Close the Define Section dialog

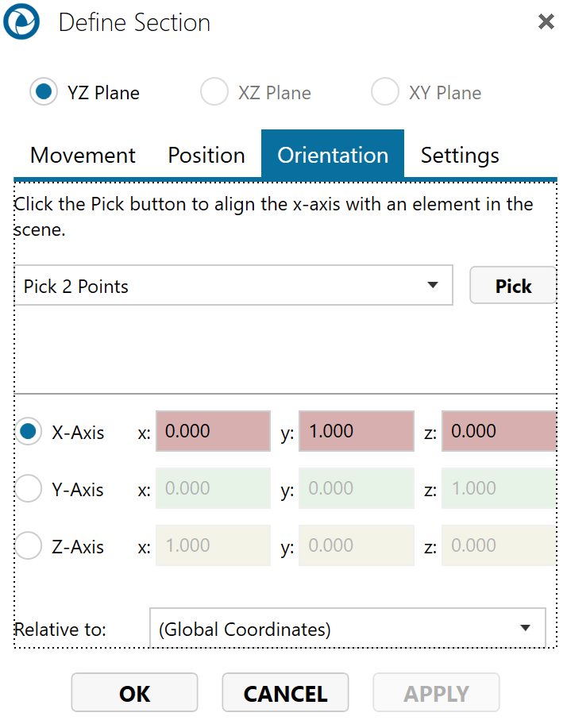point(546,22)
